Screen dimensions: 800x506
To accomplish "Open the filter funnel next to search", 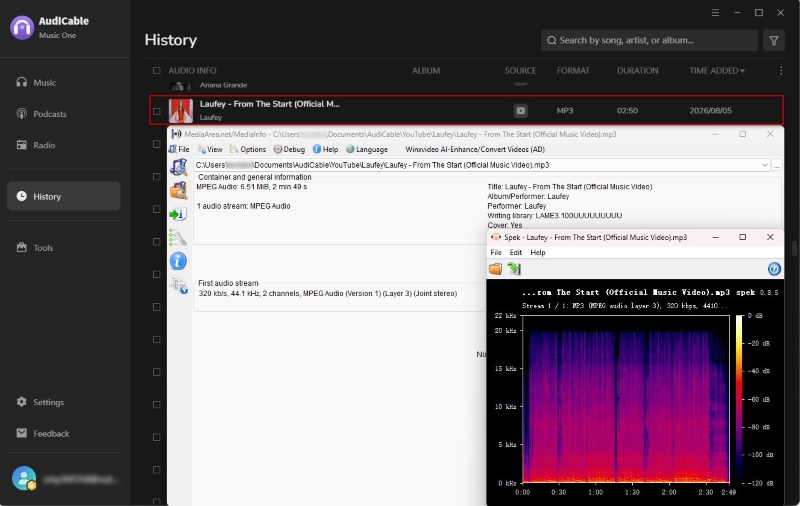I will point(773,40).
